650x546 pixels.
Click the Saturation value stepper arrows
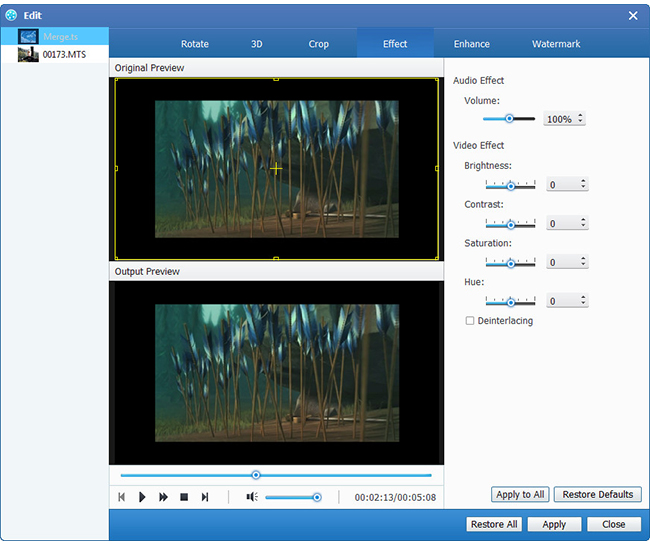coord(583,263)
